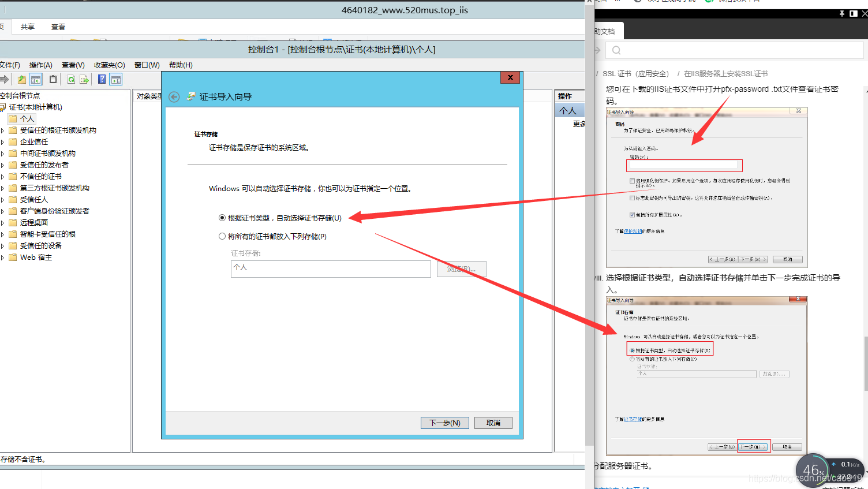Toggle the show/hide action pane toolbar icon
868x489 pixels.
pyautogui.click(x=116, y=80)
